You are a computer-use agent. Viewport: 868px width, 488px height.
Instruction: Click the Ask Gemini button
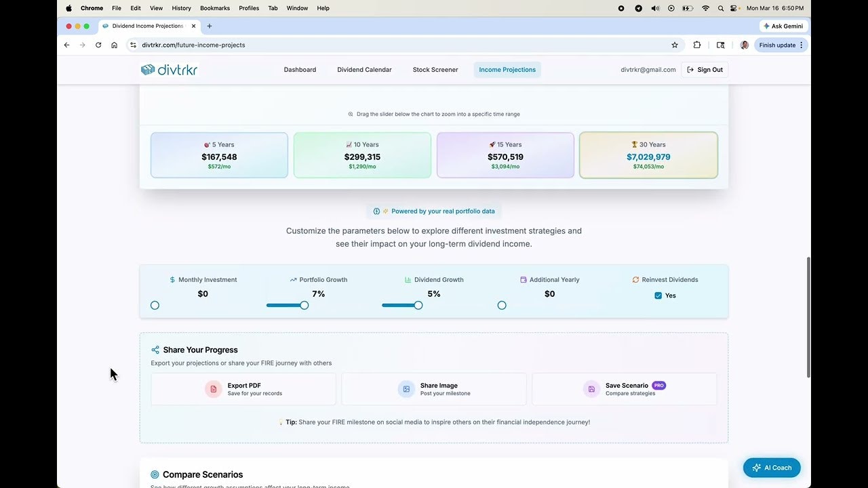click(x=783, y=26)
